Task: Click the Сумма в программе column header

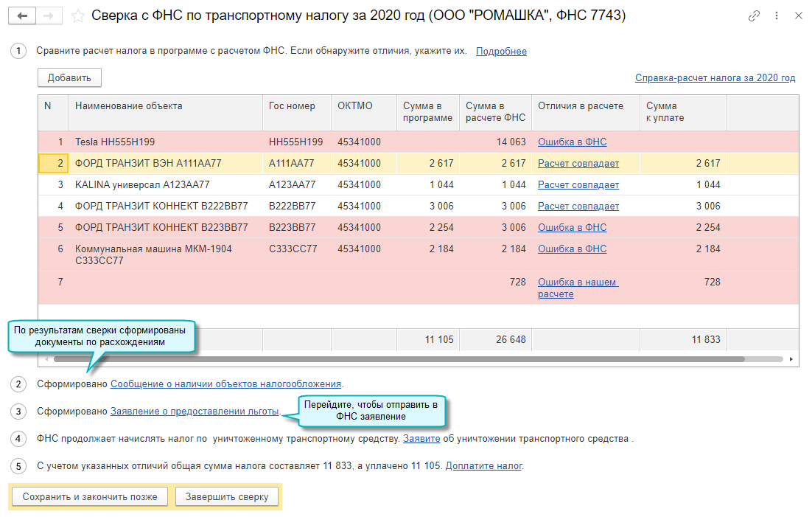Action: tap(428, 113)
